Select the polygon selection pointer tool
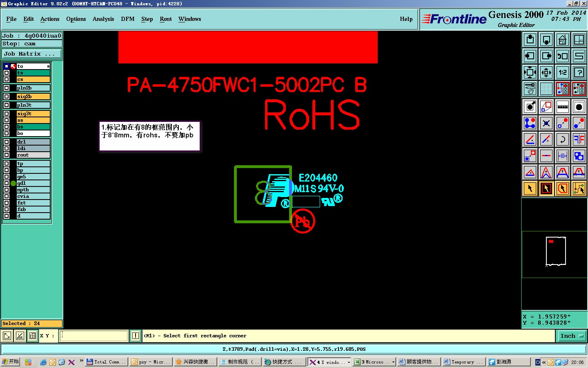Viewport: 588px width, 368px height. [x=563, y=188]
